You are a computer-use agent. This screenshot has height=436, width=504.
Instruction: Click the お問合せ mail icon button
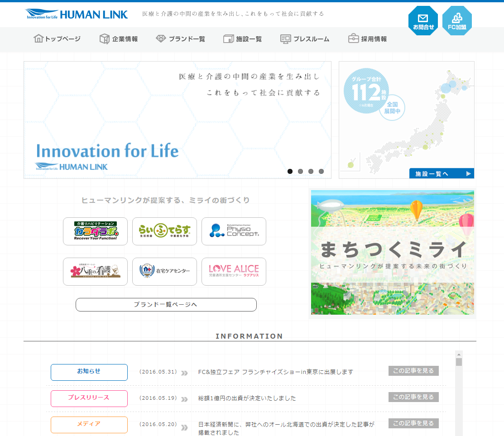coord(423,21)
